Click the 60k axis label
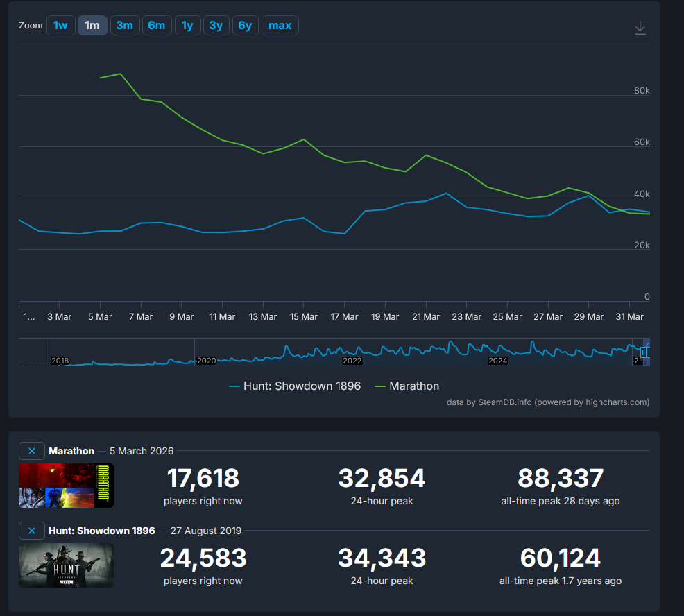Image resolution: width=684 pixels, height=616 pixels. [x=642, y=142]
